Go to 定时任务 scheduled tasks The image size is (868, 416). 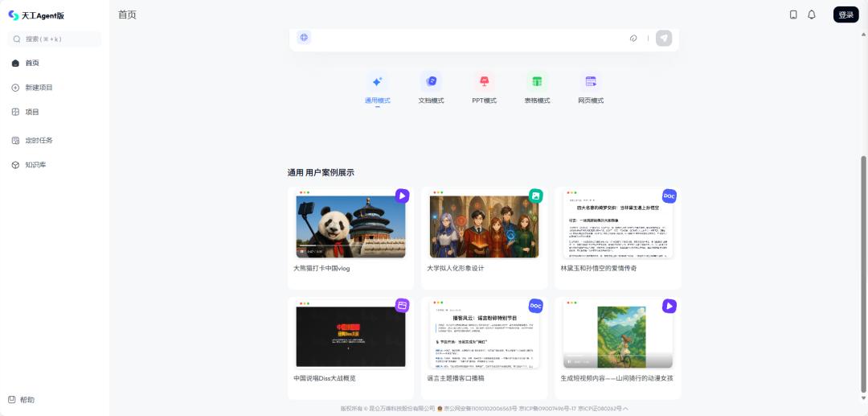[39, 140]
